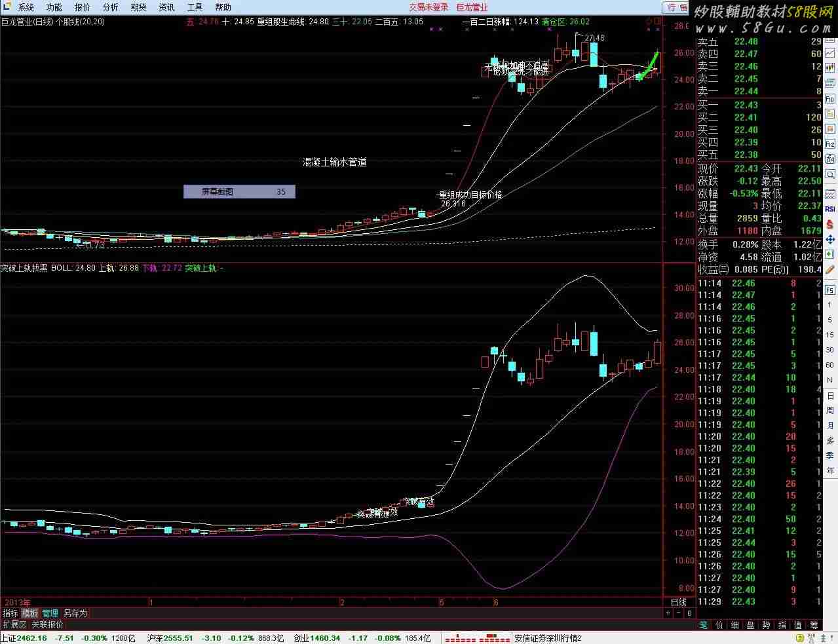Select 5-minute period in sidebar
The width and height of the screenshot is (838, 644).
tap(830, 320)
